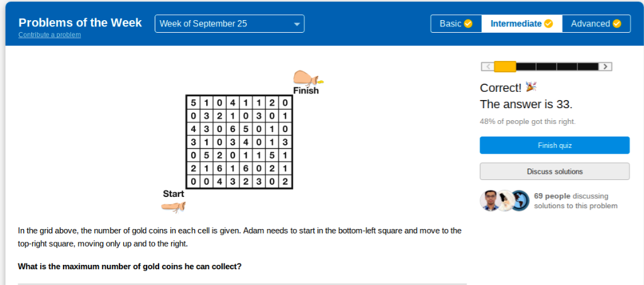Click the top-right grid cell near Finish
This screenshot has height=285, width=644.
[x=285, y=102]
